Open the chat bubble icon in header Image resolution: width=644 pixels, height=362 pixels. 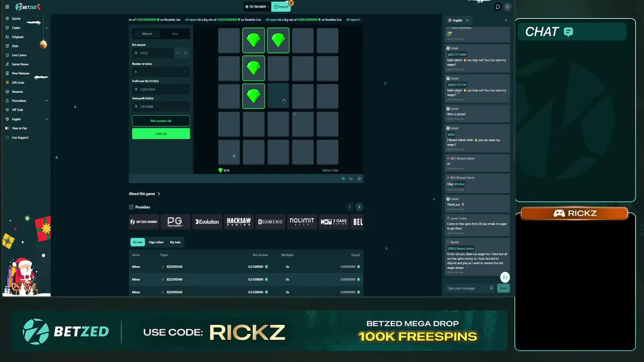498,7
